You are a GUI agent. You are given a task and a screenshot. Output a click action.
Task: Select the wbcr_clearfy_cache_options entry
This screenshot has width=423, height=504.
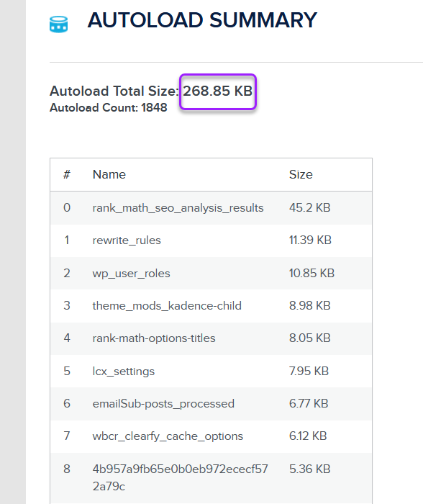coord(168,436)
